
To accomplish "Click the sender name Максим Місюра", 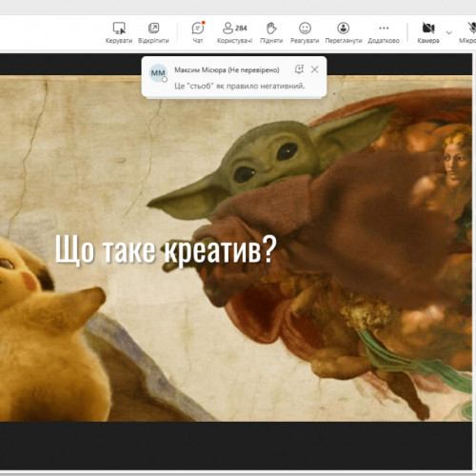I will [200, 69].
